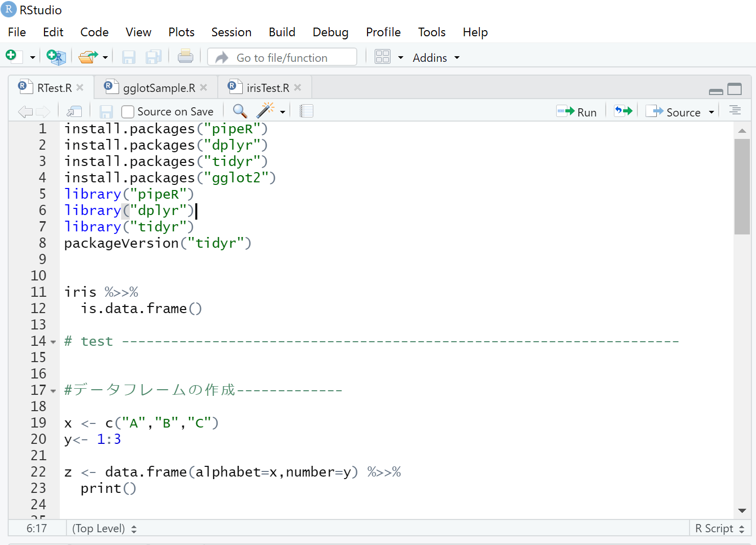
Task: Open an existing file via folder icon
Action: 87,57
